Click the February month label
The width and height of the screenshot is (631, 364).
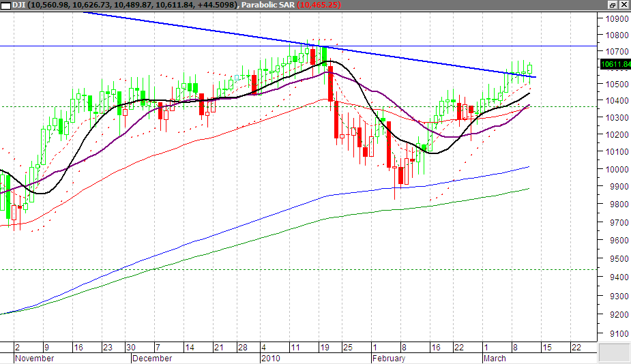click(x=389, y=359)
